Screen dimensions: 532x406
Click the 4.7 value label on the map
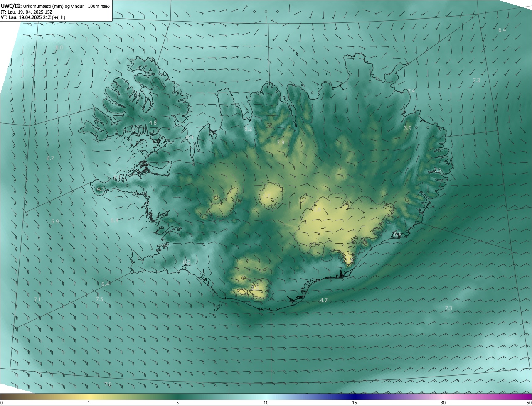pos(324,300)
